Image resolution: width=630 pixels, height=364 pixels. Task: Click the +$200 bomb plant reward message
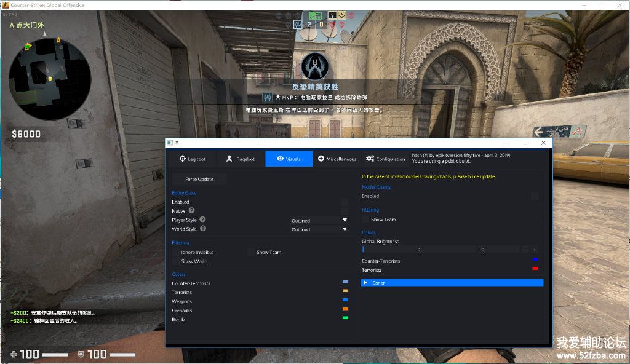53,312
